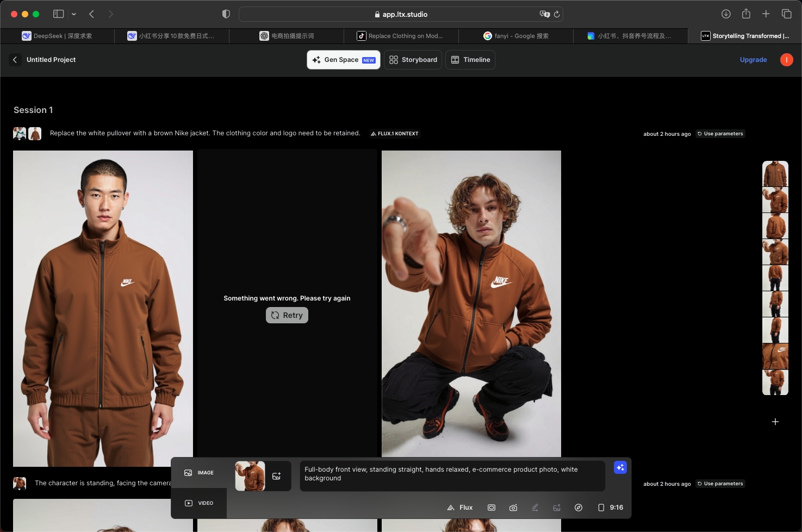Click the FLUX.1 KONTEXT model tag
The height and width of the screenshot is (532, 802).
395,134
